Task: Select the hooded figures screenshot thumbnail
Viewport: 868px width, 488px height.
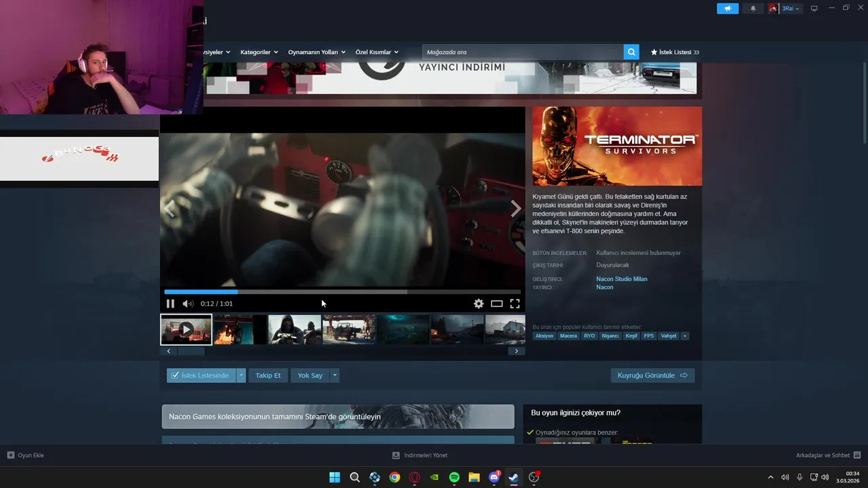Action: click(294, 329)
